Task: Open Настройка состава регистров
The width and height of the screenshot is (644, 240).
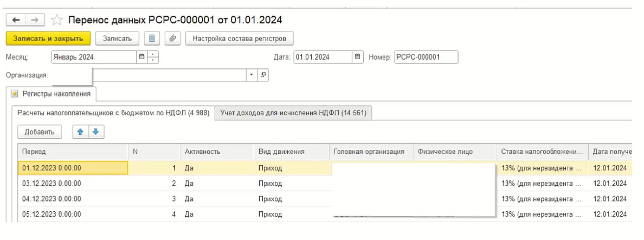Action: pyautogui.click(x=239, y=39)
